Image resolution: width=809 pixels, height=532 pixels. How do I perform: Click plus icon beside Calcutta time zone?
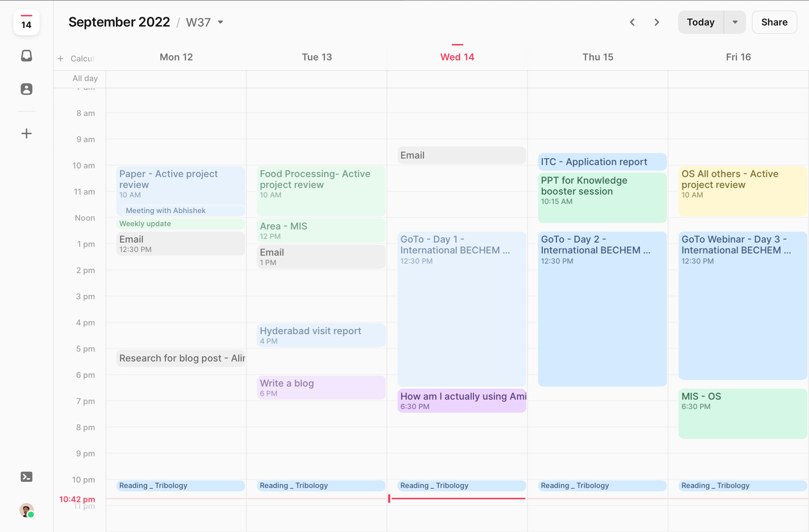[60, 59]
